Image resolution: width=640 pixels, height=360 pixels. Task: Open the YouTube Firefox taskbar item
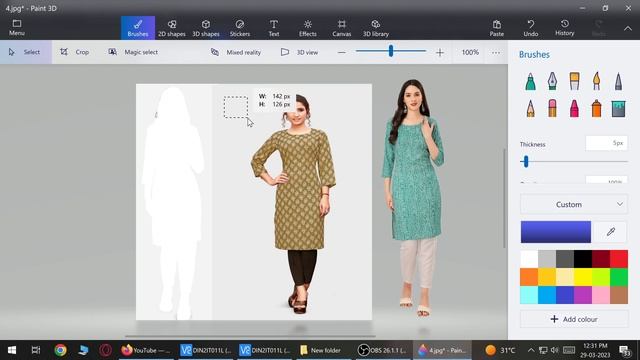146,350
